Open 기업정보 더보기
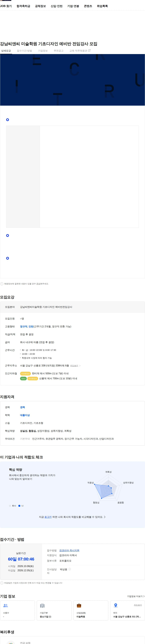The height and width of the screenshot is (644, 145). click(x=136, y=596)
